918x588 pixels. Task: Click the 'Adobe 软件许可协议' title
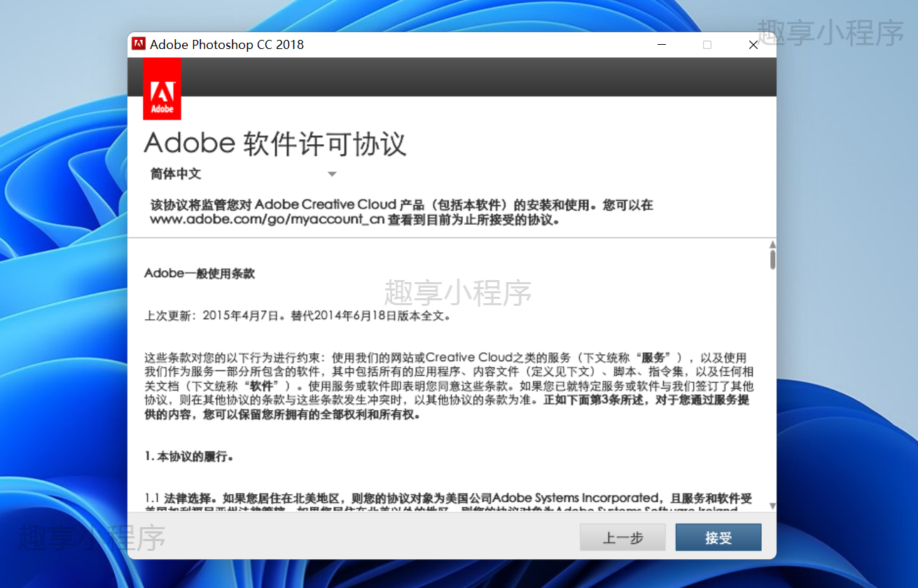point(275,143)
